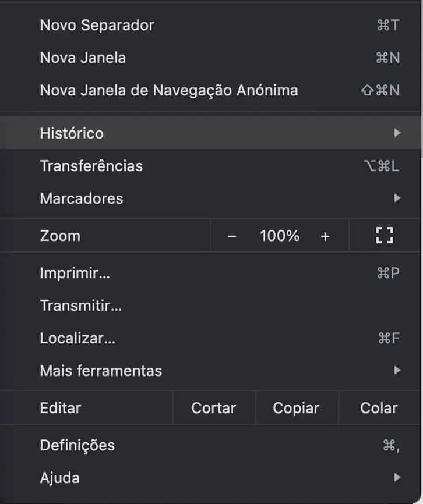Click the 100% zoom level value
The image size is (423, 504).
(280, 236)
